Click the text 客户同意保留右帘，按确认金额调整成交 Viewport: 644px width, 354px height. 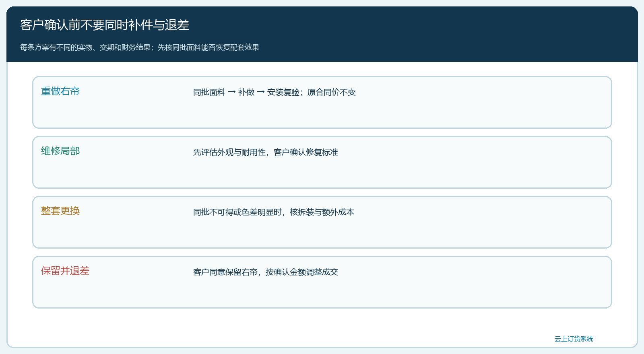point(266,272)
